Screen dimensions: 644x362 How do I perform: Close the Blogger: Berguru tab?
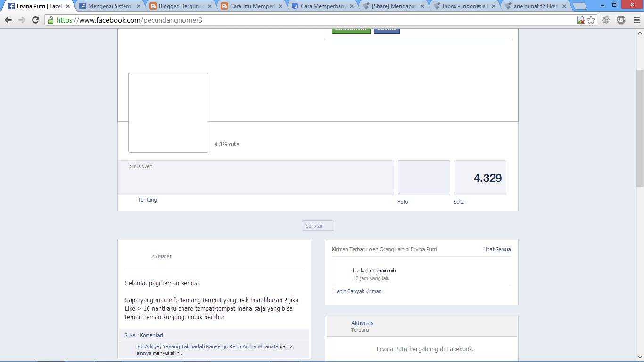coord(209,6)
